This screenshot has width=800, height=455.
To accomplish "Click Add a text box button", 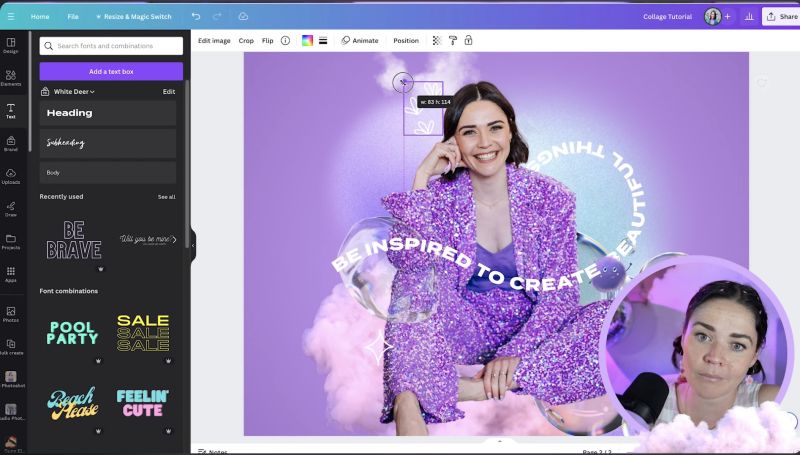I will [x=111, y=71].
